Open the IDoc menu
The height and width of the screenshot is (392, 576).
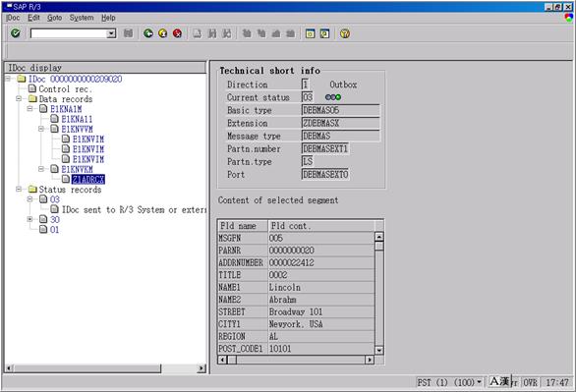[x=13, y=18]
